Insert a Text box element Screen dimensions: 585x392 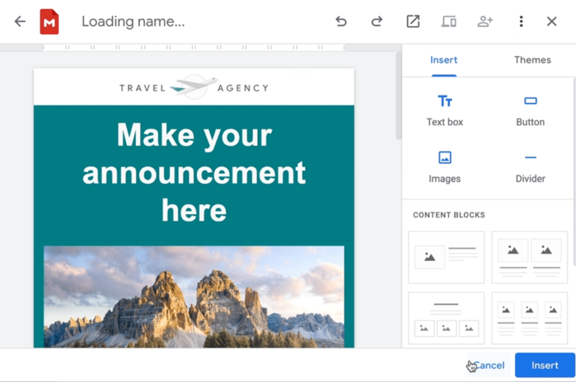tap(444, 110)
